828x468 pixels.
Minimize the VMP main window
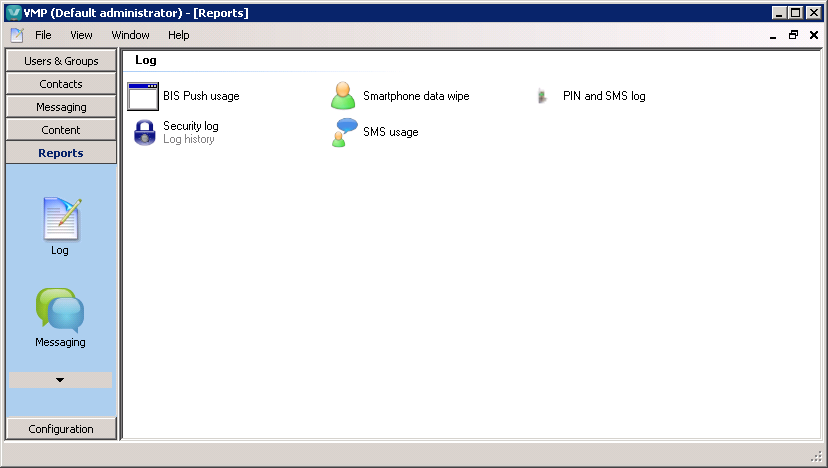coord(779,13)
